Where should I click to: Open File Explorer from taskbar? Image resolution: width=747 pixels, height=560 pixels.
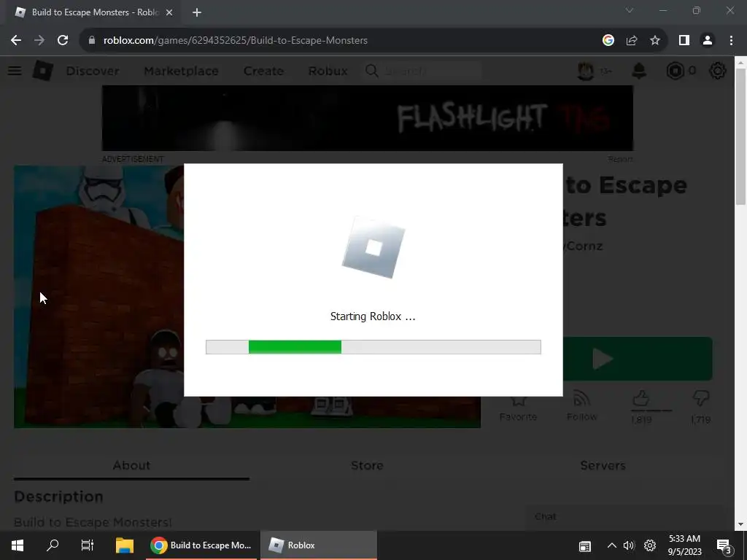124,545
